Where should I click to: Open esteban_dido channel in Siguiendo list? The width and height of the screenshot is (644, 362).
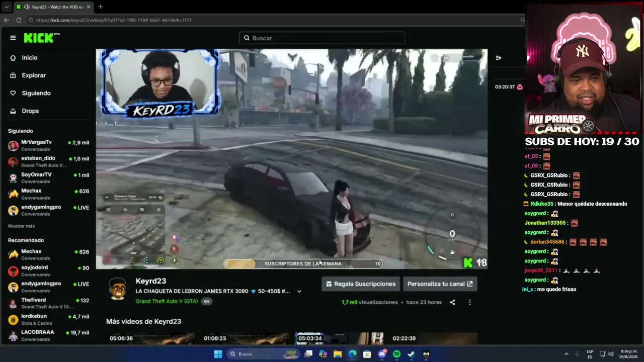48,162
